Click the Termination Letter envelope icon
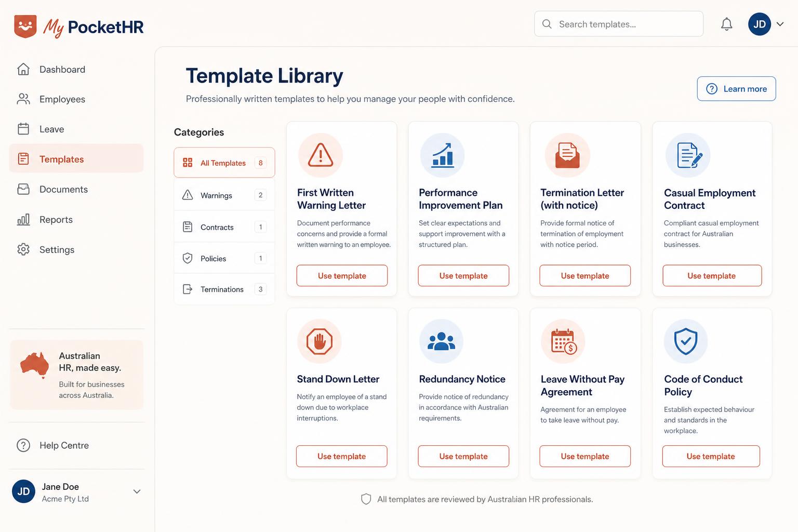The height and width of the screenshot is (532, 798). tap(567, 155)
